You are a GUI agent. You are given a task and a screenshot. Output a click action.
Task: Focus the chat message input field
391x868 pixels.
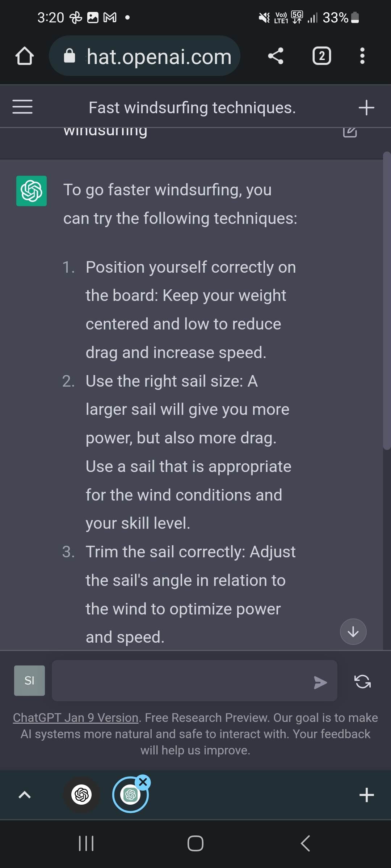tap(181, 681)
